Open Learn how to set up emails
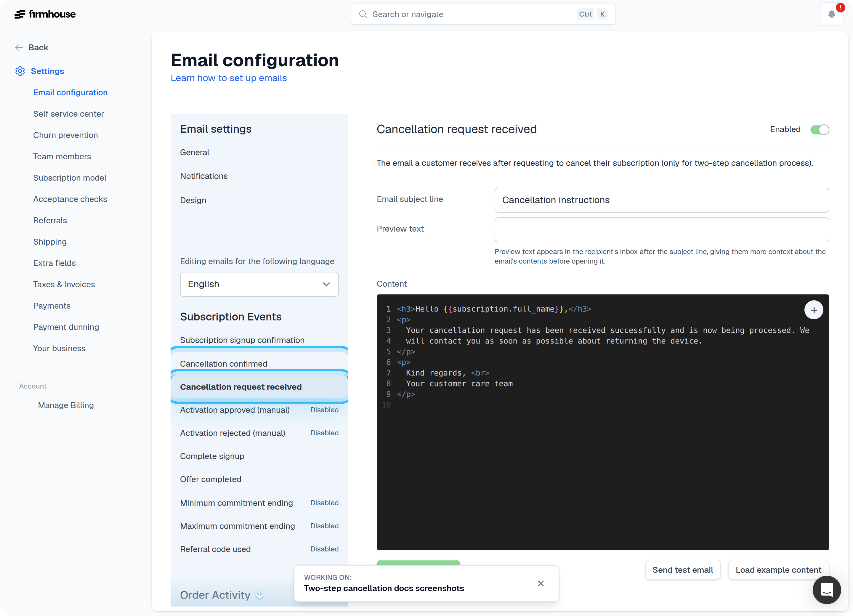 coord(229,78)
